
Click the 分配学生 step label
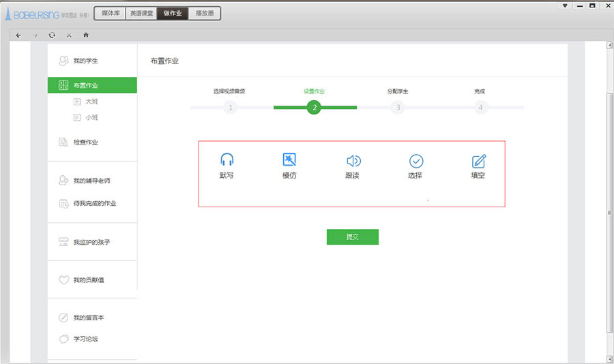[398, 91]
